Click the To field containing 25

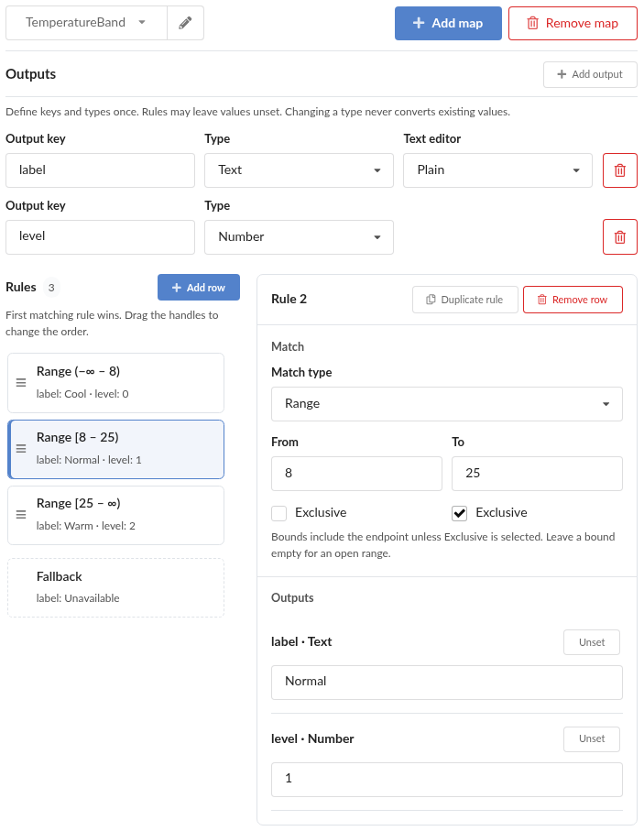pyautogui.click(x=537, y=474)
